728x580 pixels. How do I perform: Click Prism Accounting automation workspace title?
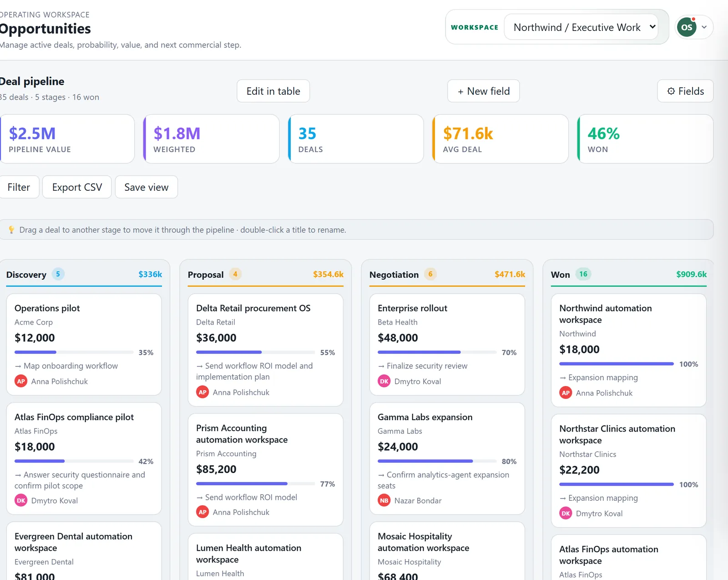pyautogui.click(x=242, y=434)
